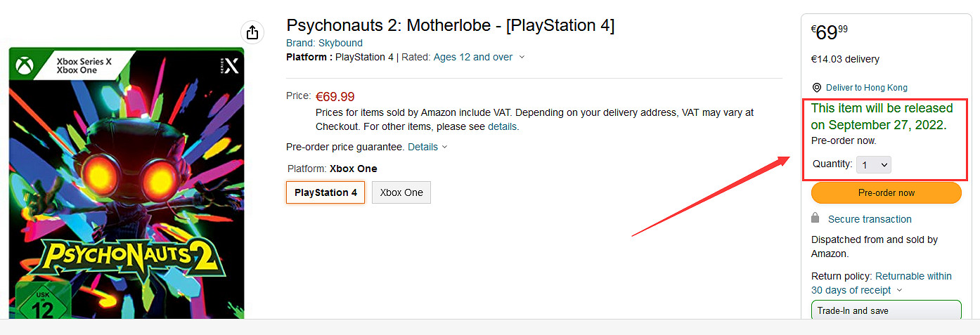Image resolution: width=980 pixels, height=335 pixels.
Task: Click the Deliver to Hong Kong link
Action: pos(866,88)
